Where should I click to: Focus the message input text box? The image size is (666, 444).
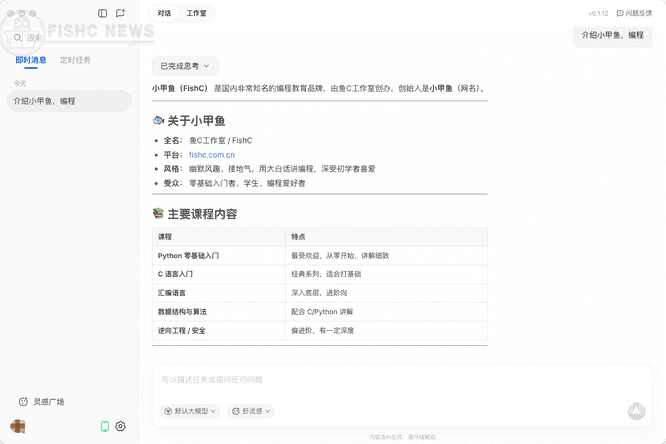[x=400, y=380]
